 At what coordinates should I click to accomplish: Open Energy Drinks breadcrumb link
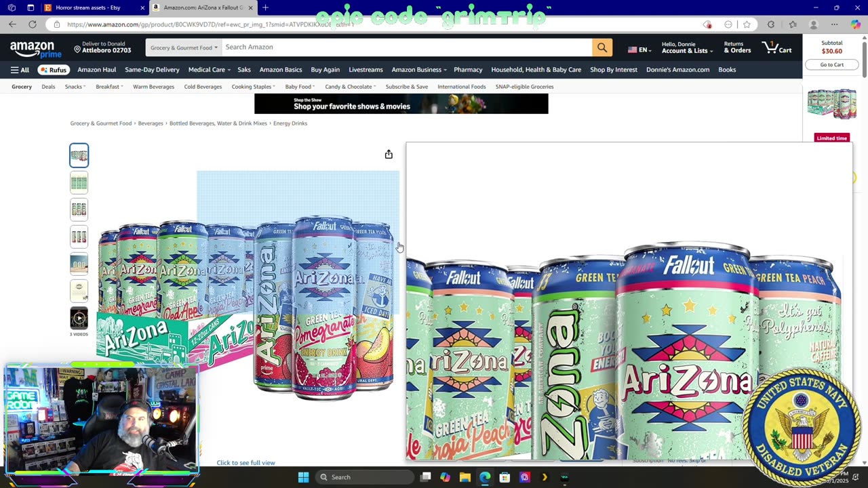[290, 123]
